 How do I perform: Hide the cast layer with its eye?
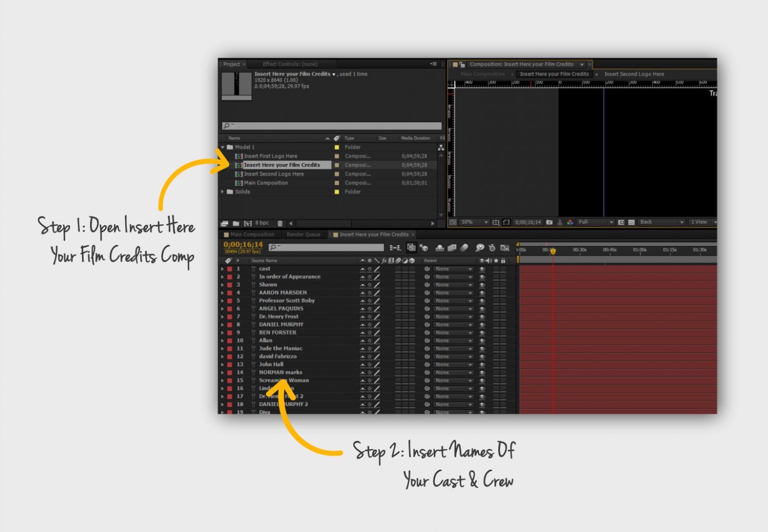pyautogui.click(x=482, y=269)
